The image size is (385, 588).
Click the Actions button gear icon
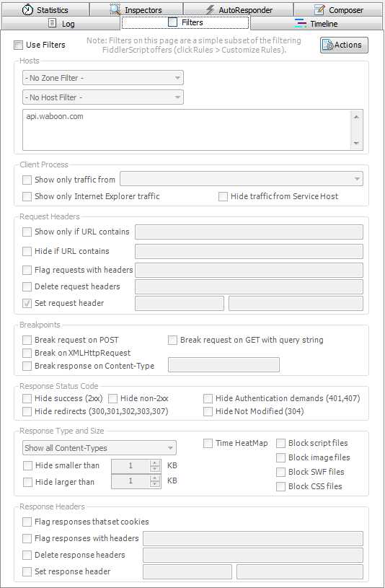pyautogui.click(x=327, y=45)
